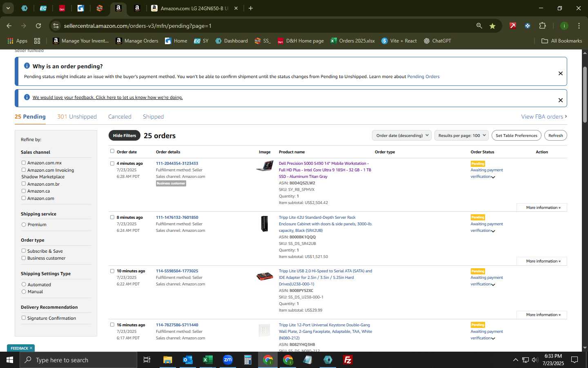The width and height of the screenshot is (588, 368).
Task: Switch to the 25 Pending tab
Action: pyautogui.click(x=30, y=117)
